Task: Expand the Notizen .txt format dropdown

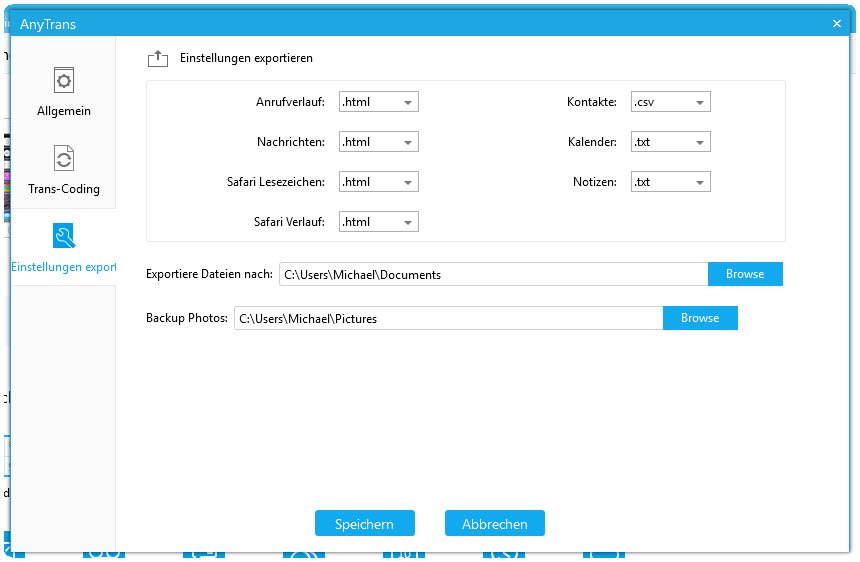Action: click(671, 182)
